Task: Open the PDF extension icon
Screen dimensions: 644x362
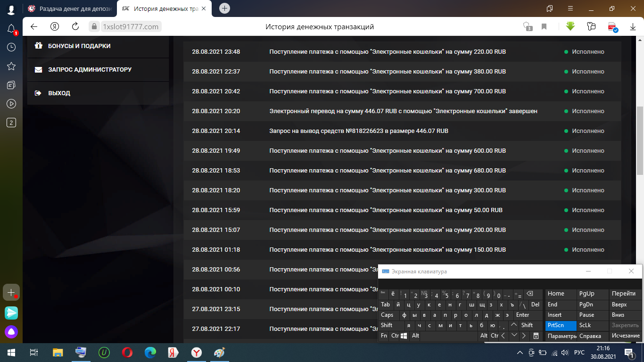Action: pos(612,26)
